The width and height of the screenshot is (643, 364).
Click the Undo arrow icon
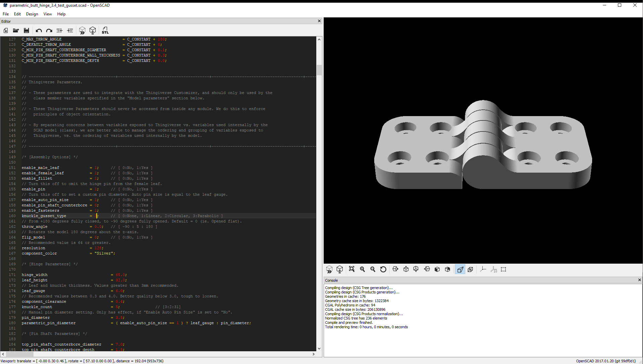38,30
